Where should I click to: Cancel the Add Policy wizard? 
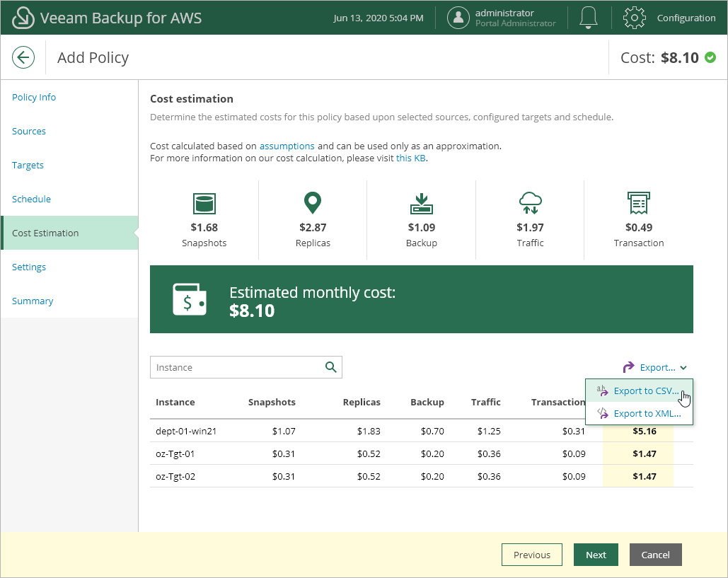(x=656, y=555)
